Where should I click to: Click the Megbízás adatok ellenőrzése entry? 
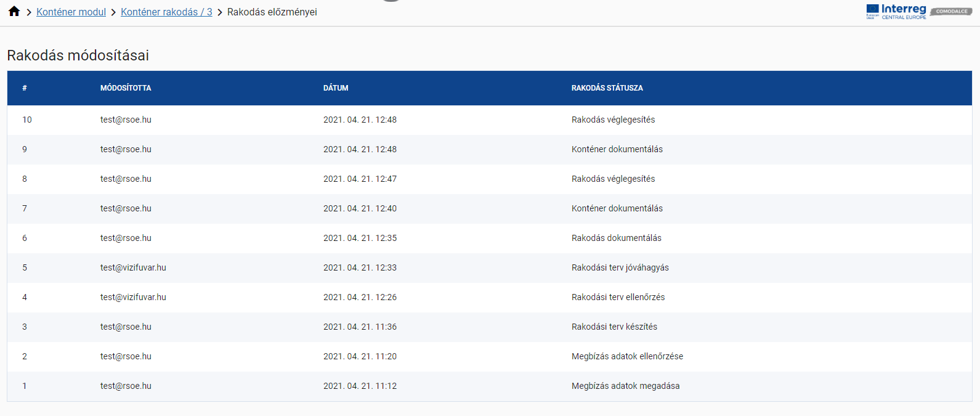(x=627, y=357)
